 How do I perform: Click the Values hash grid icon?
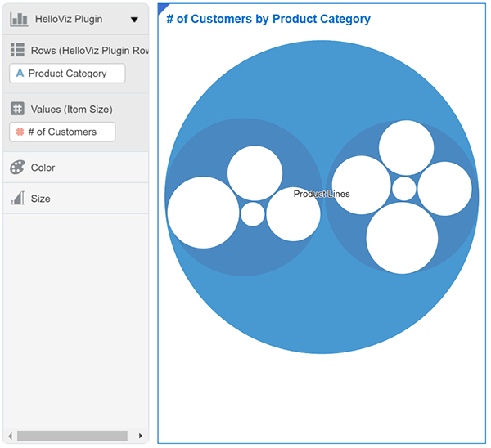click(x=17, y=109)
